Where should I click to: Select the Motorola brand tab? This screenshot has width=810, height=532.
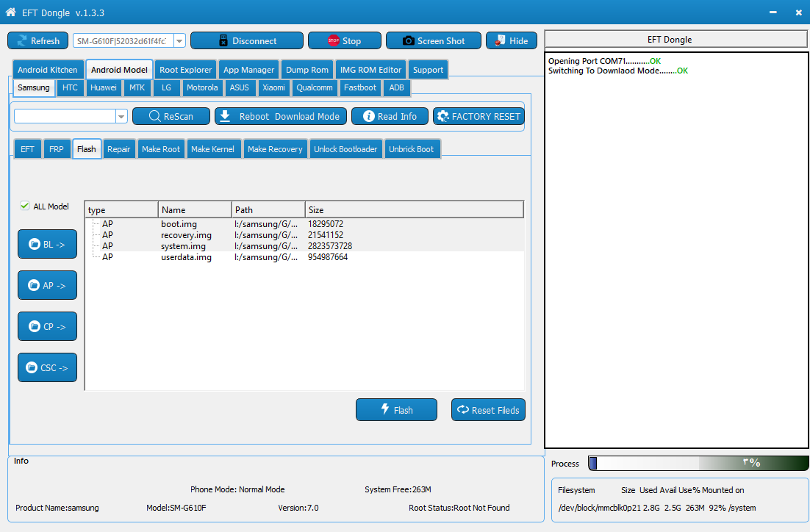[x=202, y=87]
